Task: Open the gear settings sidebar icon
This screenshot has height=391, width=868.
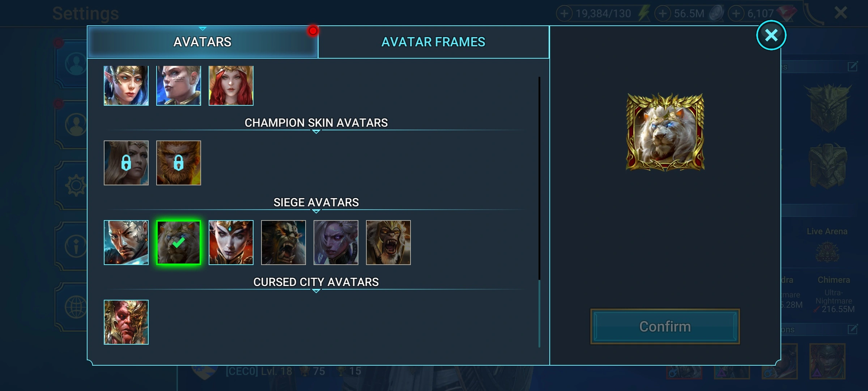Action: (76, 185)
